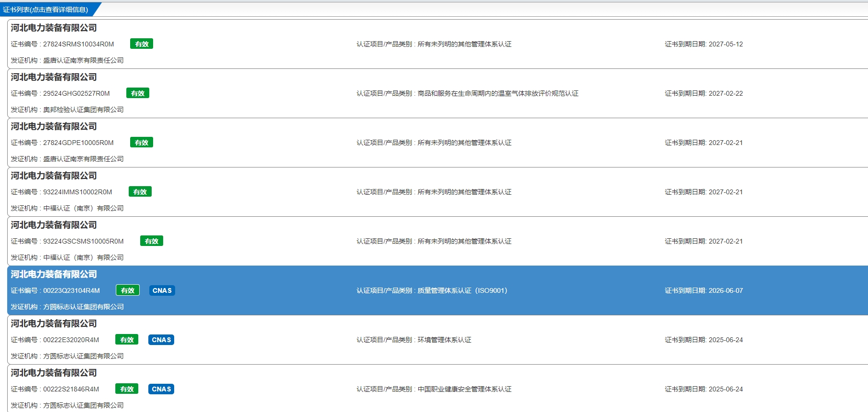Click category 环境管理体系认证

[445, 340]
